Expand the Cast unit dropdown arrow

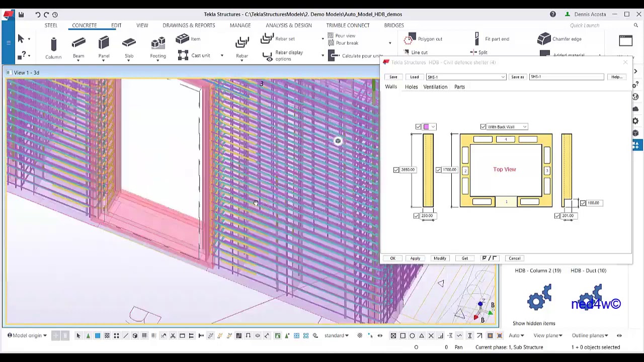click(222, 56)
